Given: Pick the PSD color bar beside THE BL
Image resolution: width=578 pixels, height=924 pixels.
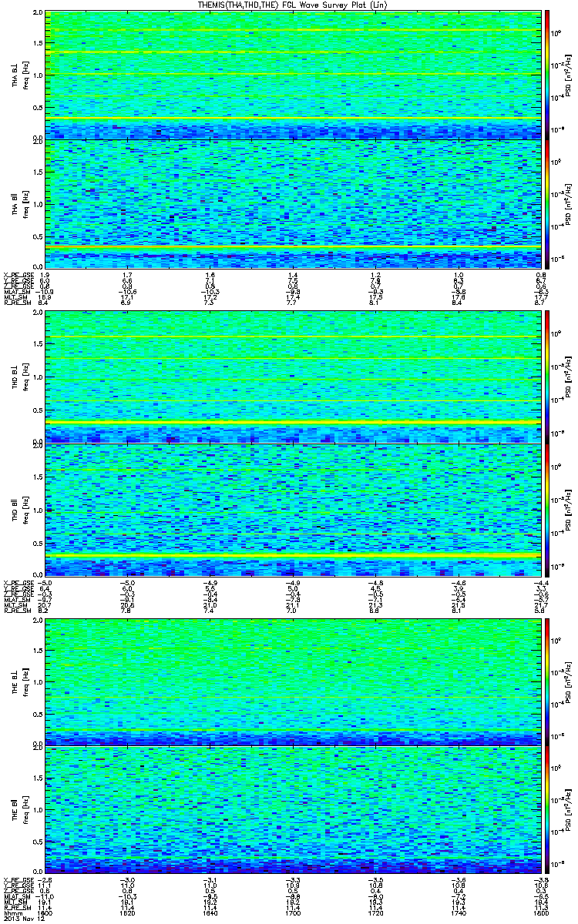Looking at the screenshot, I should click(548, 681).
